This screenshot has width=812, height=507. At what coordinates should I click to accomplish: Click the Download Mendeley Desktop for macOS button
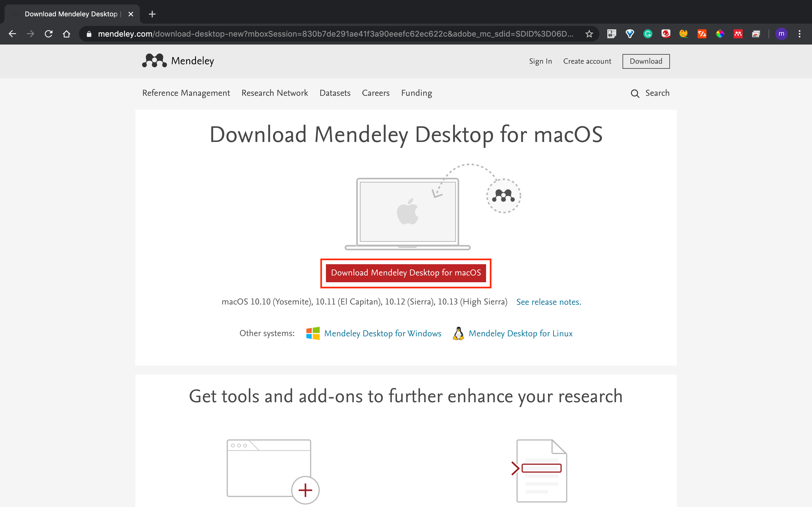406,273
